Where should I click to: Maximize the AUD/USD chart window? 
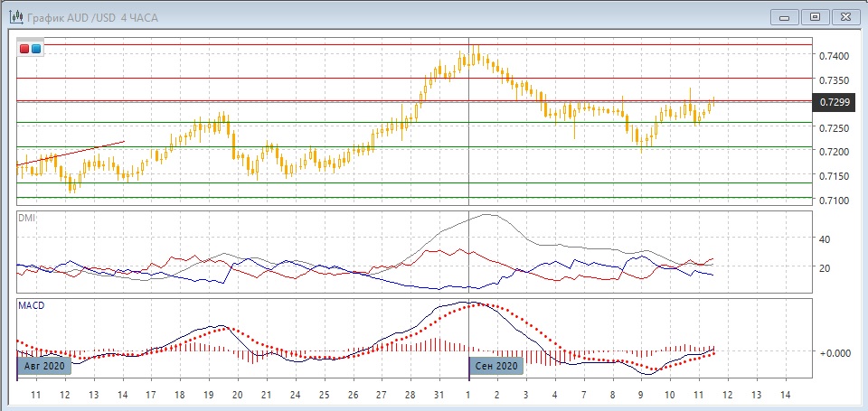[x=816, y=16]
